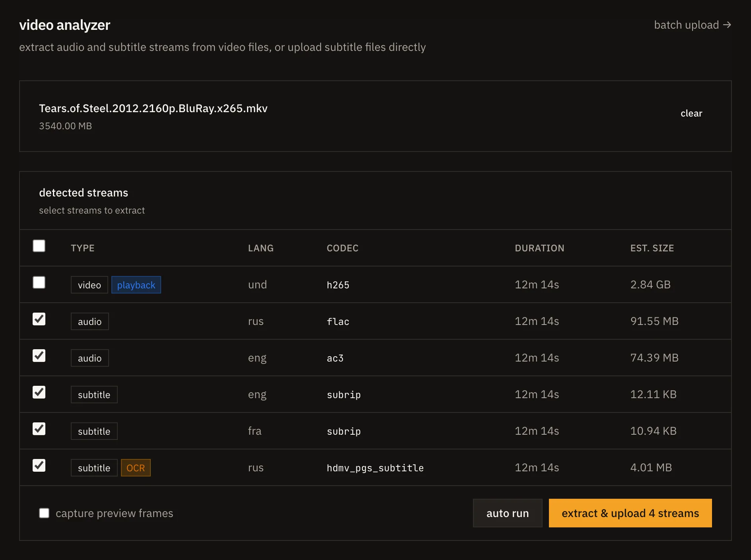Toggle the select-all streams header checkbox

click(x=39, y=246)
